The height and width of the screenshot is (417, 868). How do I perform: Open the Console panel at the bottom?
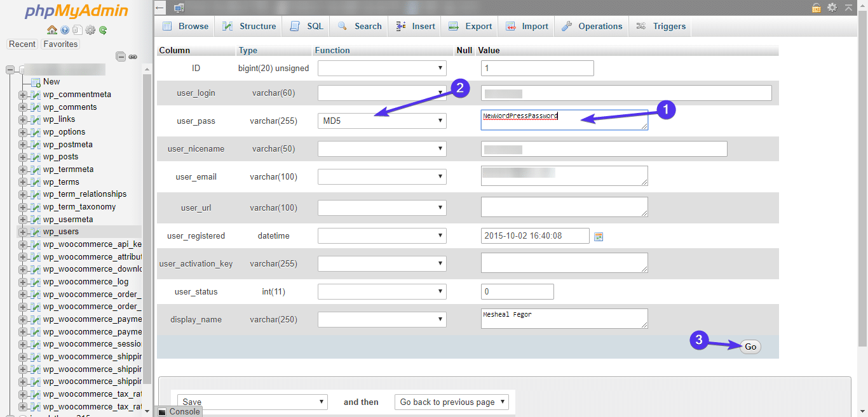coord(184,411)
